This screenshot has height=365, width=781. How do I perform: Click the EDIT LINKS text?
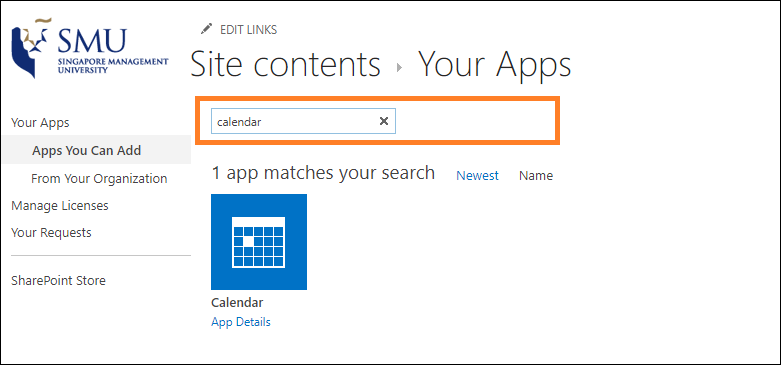[249, 30]
